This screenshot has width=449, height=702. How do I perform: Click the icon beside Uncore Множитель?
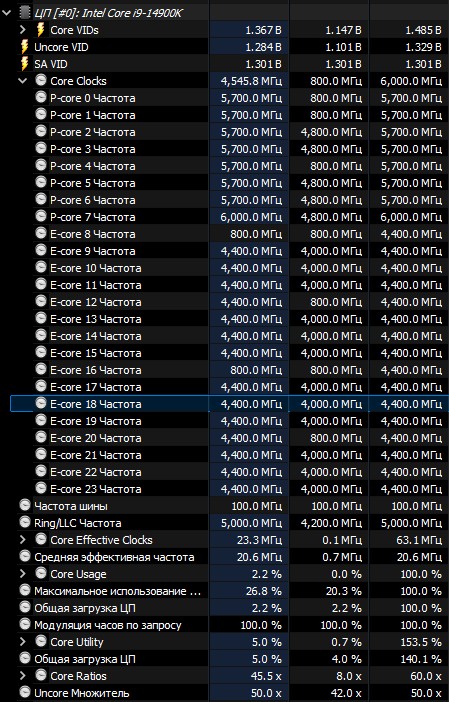click(x=25, y=693)
